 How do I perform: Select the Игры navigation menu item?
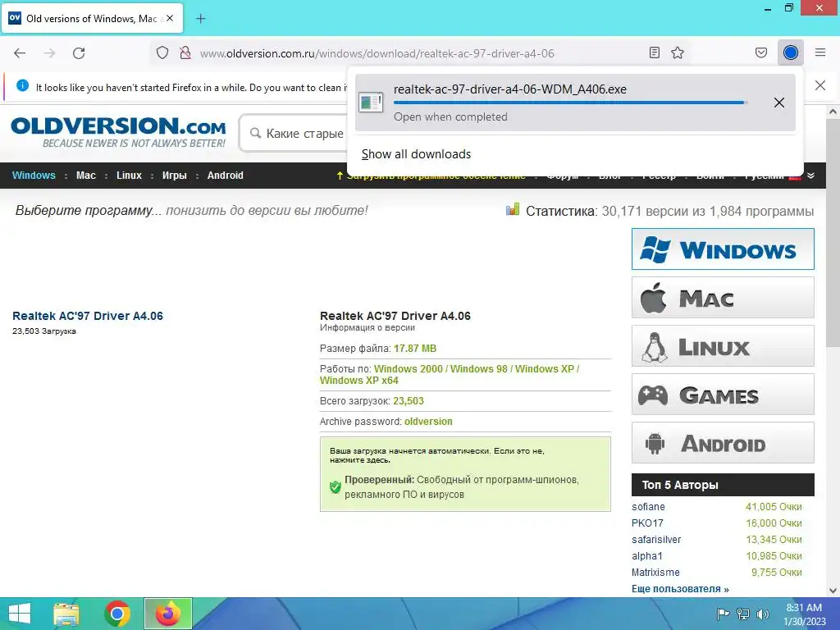pos(175,176)
